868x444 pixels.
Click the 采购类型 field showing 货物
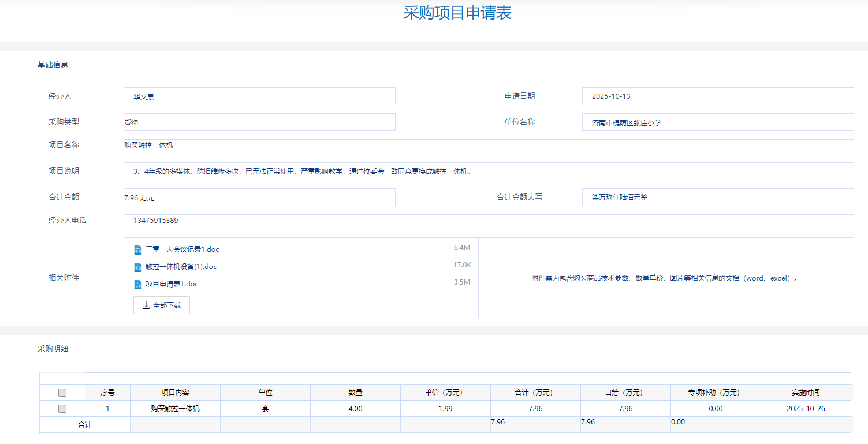click(259, 122)
